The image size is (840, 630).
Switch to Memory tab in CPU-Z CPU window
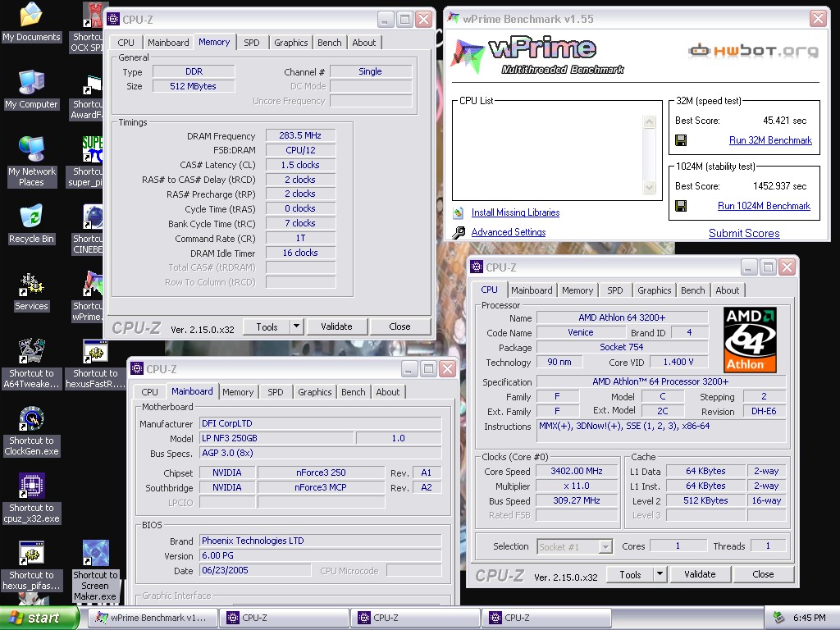[577, 290]
